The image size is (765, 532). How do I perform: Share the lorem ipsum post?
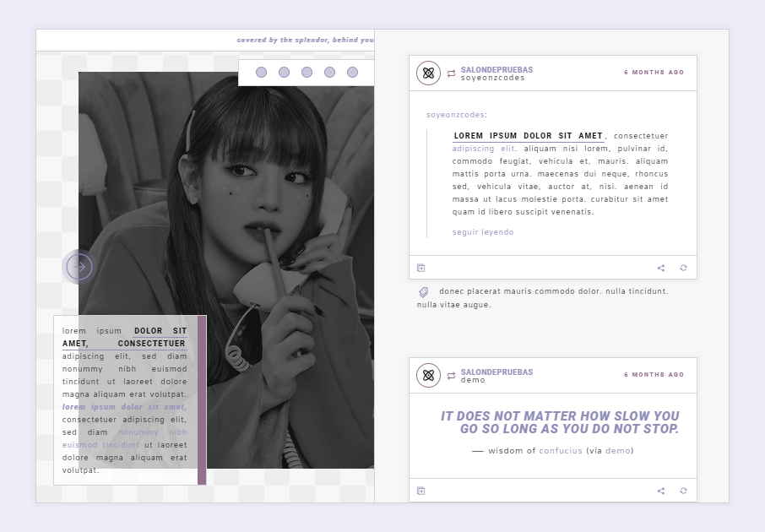pyautogui.click(x=661, y=268)
